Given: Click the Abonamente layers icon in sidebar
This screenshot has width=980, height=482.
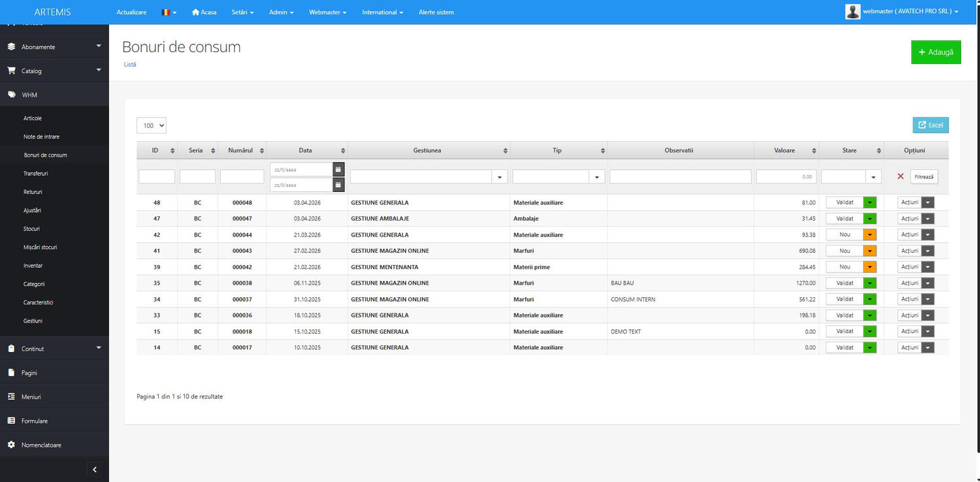Looking at the screenshot, I should [x=11, y=47].
